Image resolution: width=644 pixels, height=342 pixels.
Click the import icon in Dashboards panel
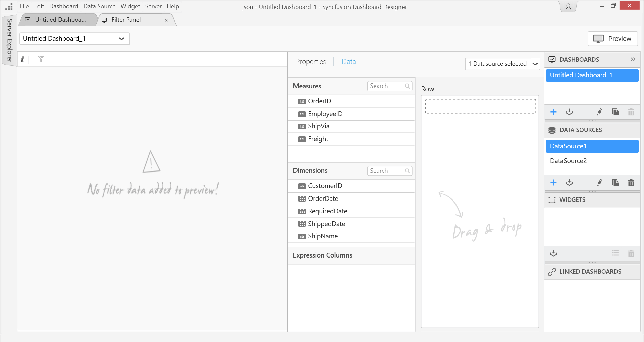coord(569,112)
